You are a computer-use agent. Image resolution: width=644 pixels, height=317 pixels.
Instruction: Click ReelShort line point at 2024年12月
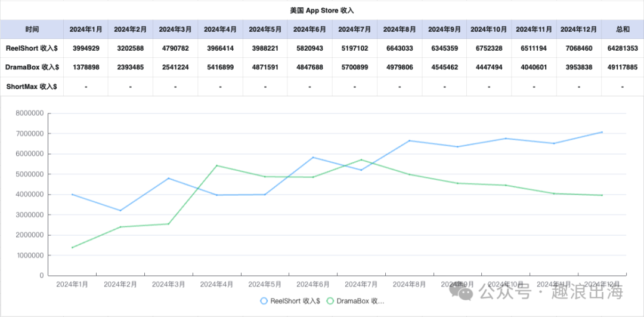(x=602, y=132)
